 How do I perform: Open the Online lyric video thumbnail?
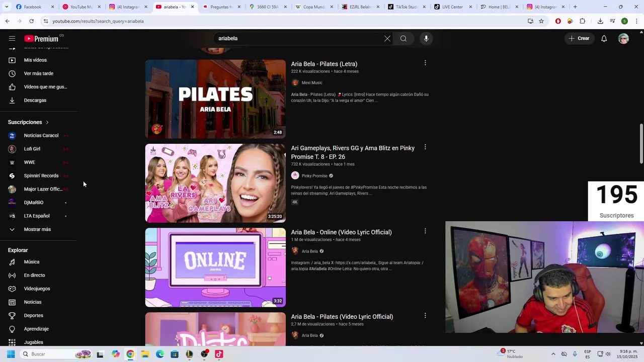[x=215, y=267]
